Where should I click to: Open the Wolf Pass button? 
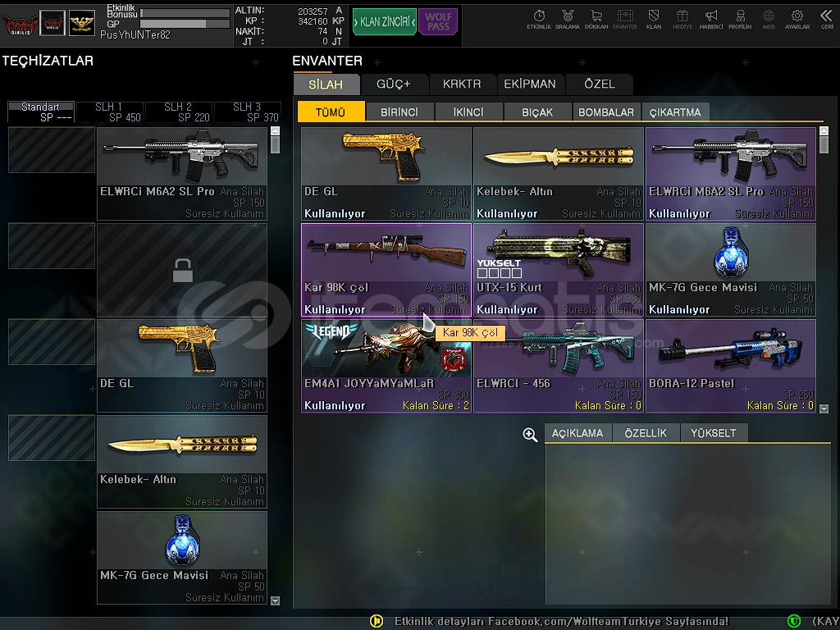[438, 22]
